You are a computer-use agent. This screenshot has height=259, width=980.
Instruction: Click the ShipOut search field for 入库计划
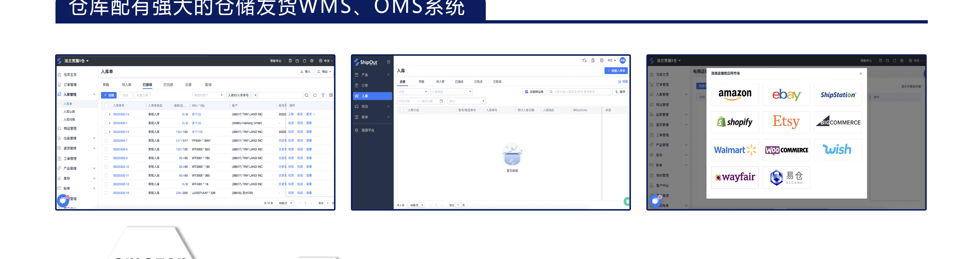579,92
